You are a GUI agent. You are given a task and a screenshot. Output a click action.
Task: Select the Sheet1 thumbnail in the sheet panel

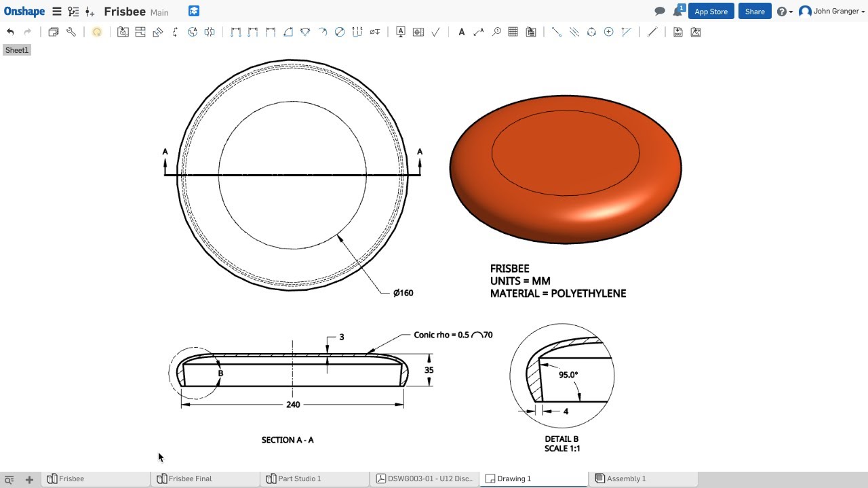coord(16,49)
